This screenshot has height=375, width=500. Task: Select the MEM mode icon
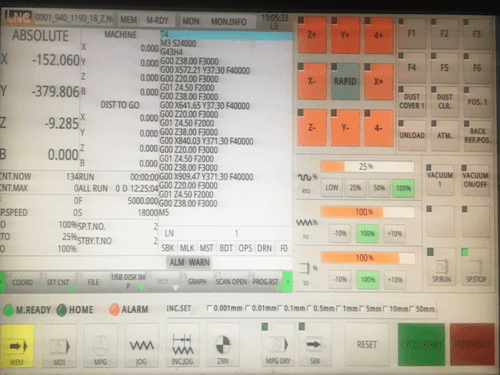(17, 346)
